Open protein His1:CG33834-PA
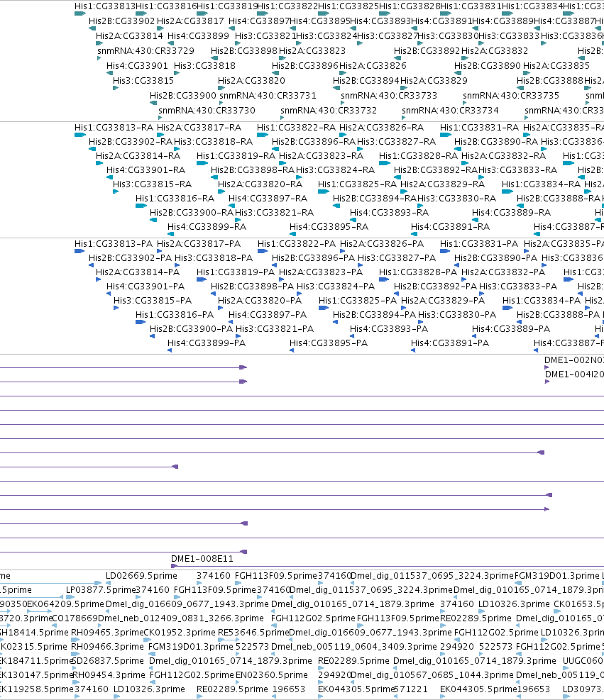 point(542,301)
